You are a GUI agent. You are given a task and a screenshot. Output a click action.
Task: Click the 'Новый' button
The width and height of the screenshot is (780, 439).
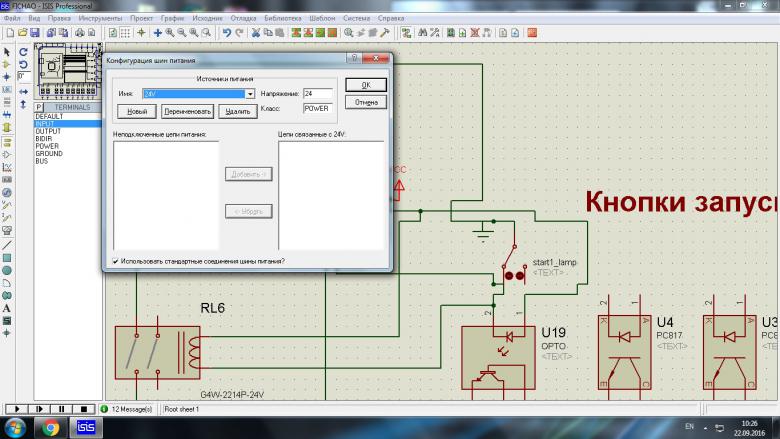[137, 111]
